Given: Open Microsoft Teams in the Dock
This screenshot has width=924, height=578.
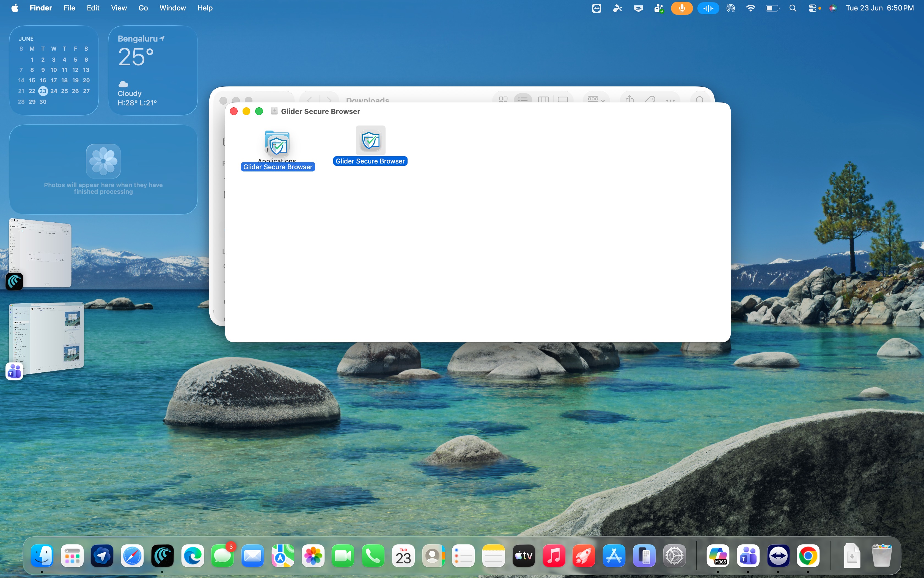Looking at the screenshot, I should pyautogui.click(x=748, y=556).
